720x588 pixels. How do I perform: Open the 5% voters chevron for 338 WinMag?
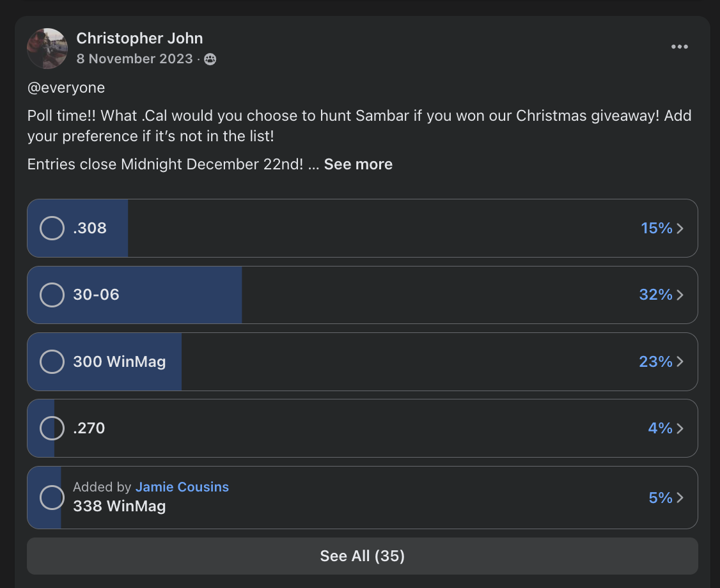click(680, 498)
